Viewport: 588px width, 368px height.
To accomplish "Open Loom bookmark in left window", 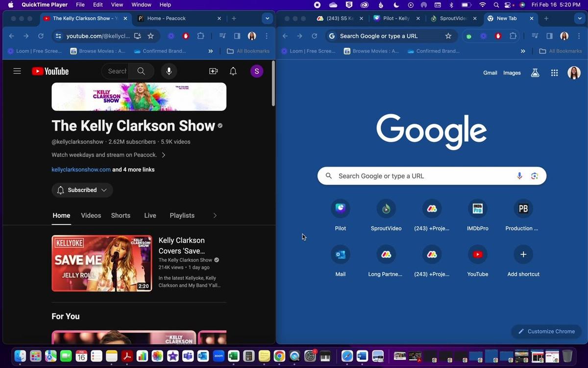I will pyautogui.click(x=35, y=51).
